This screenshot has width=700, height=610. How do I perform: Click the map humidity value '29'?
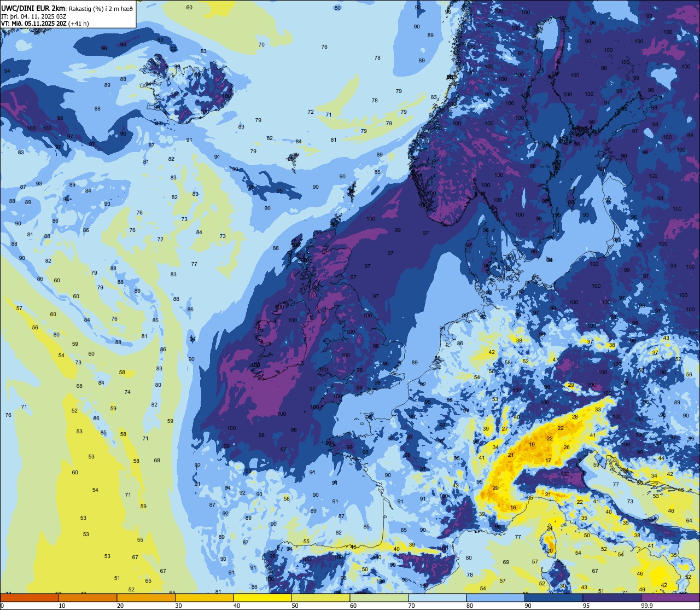571,385
